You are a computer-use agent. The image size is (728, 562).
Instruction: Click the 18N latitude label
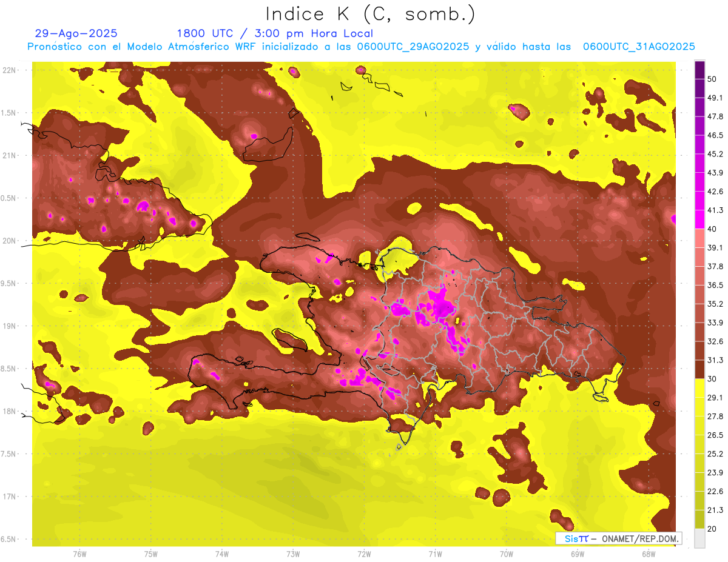point(10,411)
